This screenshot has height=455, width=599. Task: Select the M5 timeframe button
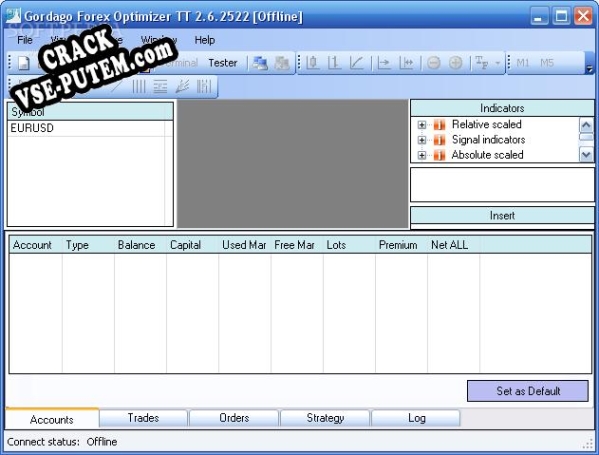coord(547,63)
